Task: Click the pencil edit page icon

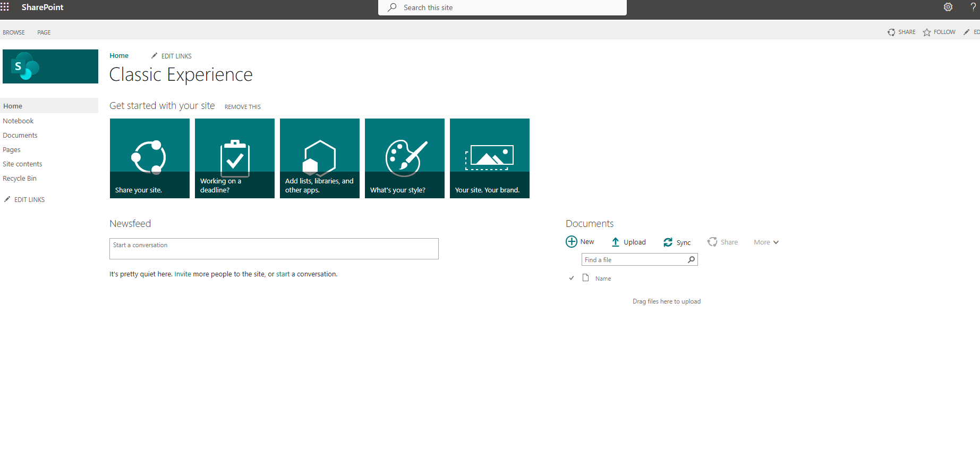Action: point(967,32)
